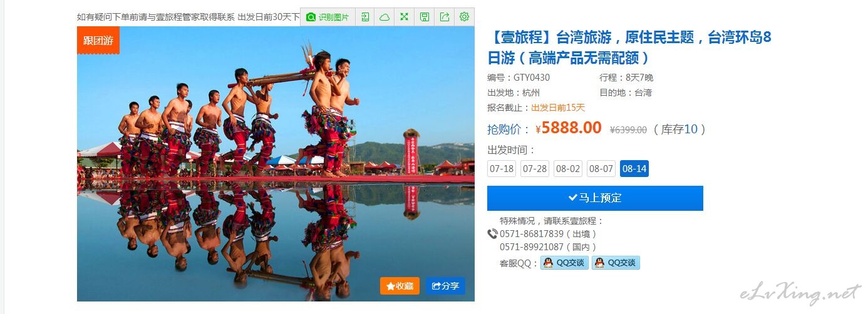Click the 分享 share button on photo
868x314 pixels.
445,286
